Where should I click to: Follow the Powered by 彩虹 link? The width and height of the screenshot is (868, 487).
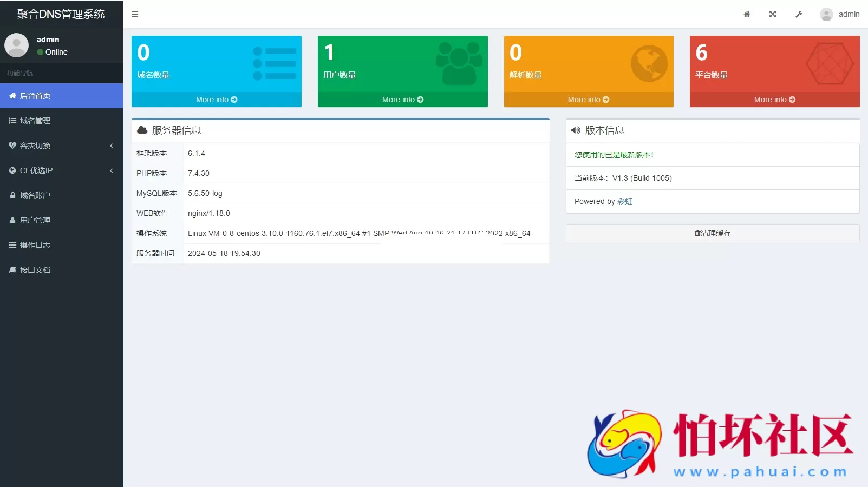(x=625, y=201)
